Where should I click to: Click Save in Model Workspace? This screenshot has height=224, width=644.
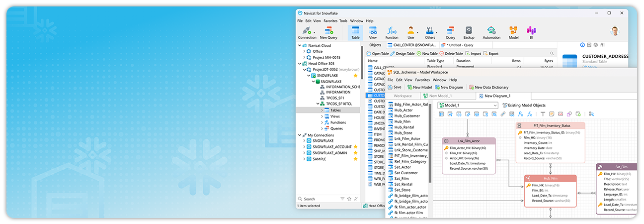395,87
